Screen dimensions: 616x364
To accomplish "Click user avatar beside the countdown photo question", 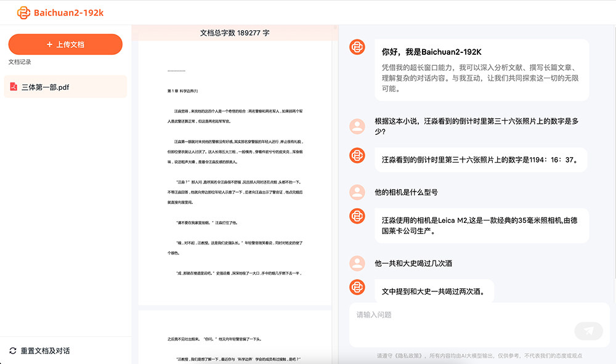I will click(x=357, y=126).
